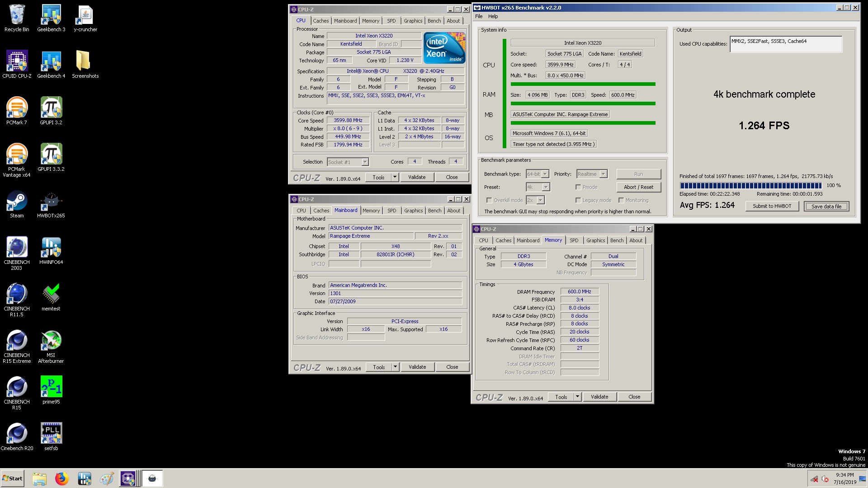Expand Tools arrow in Mainboard CPU-Z window

pyautogui.click(x=395, y=367)
